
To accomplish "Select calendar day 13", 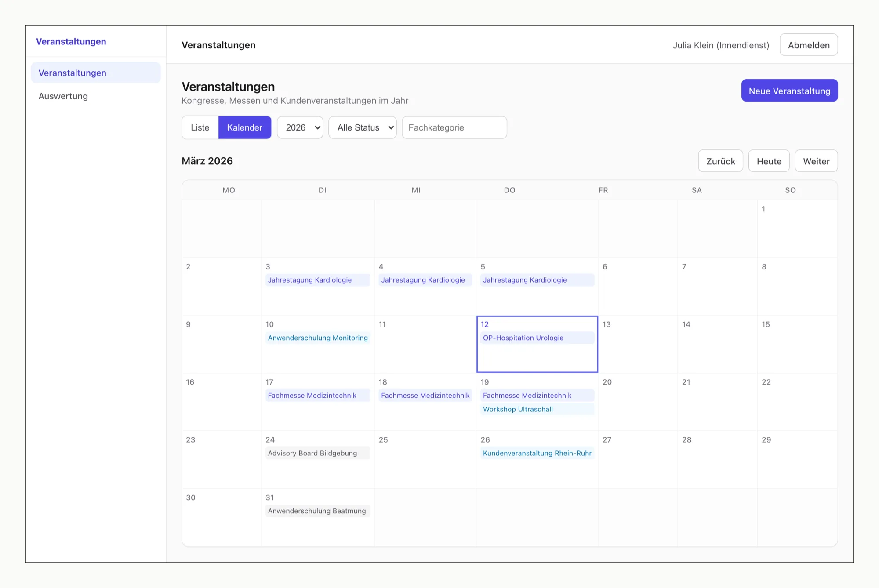I will 638,344.
